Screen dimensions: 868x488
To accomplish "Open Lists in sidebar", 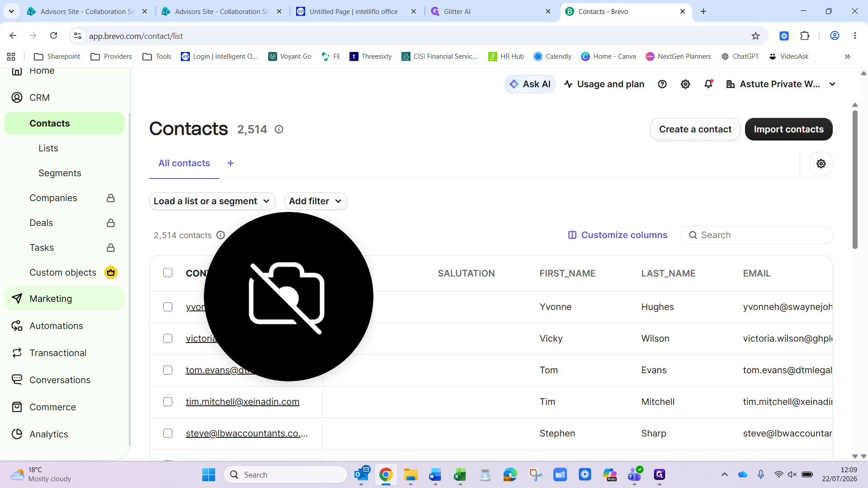I will (48, 148).
